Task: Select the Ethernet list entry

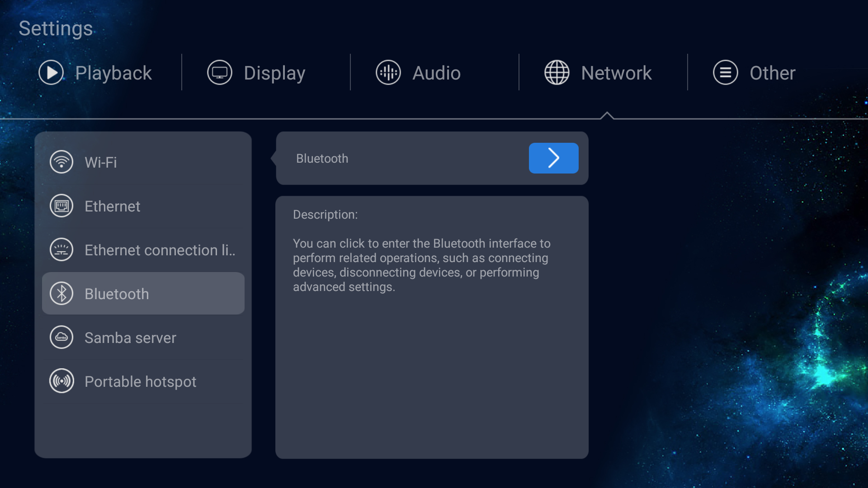Action: (143, 206)
